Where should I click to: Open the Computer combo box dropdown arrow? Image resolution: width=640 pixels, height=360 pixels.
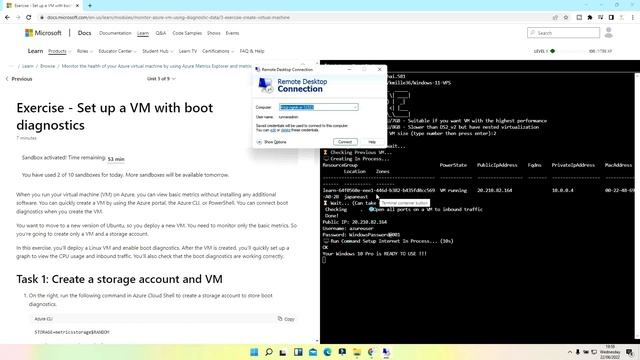(355, 107)
